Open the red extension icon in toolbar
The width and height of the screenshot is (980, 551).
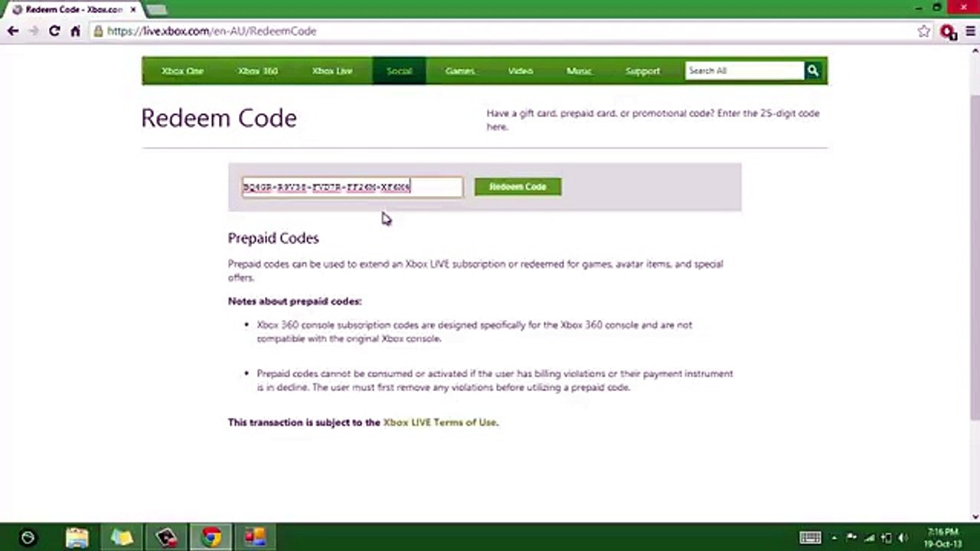(948, 32)
